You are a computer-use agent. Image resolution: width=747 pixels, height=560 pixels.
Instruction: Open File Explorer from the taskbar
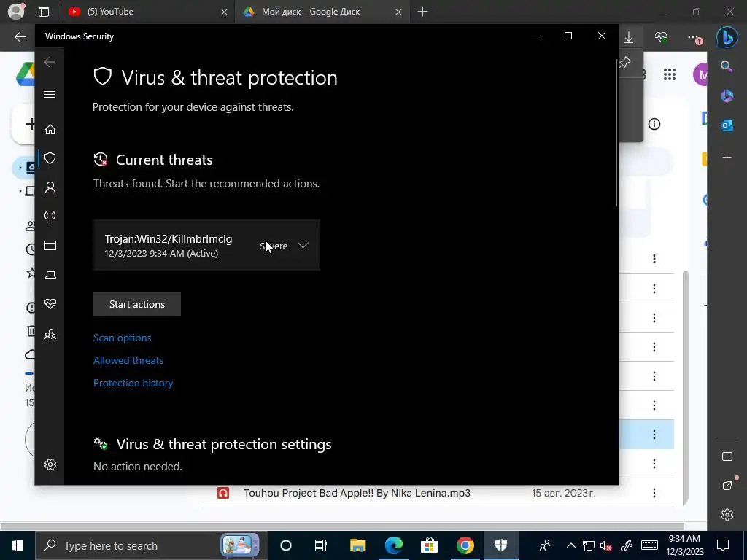(357, 545)
